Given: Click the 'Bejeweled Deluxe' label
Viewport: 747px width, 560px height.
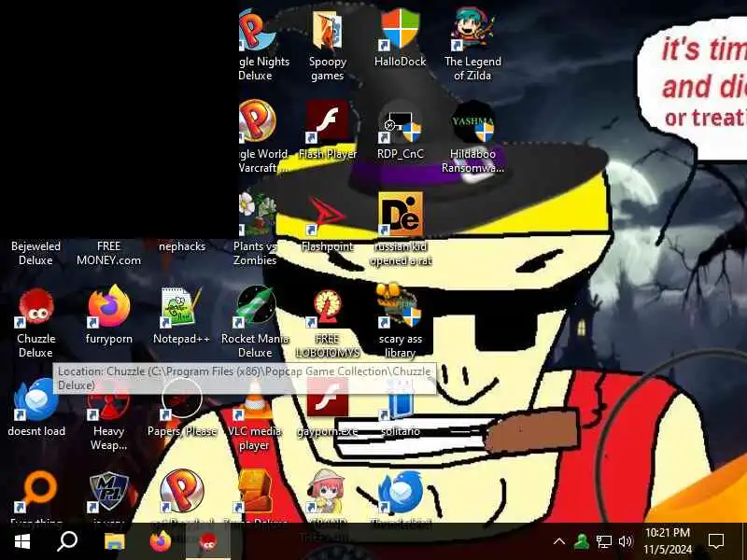Looking at the screenshot, I should coord(35,253).
